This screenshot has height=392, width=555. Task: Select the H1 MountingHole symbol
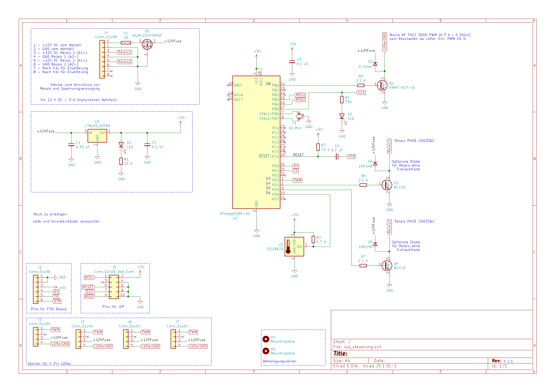pyautogui.click(x=266, y=339)
